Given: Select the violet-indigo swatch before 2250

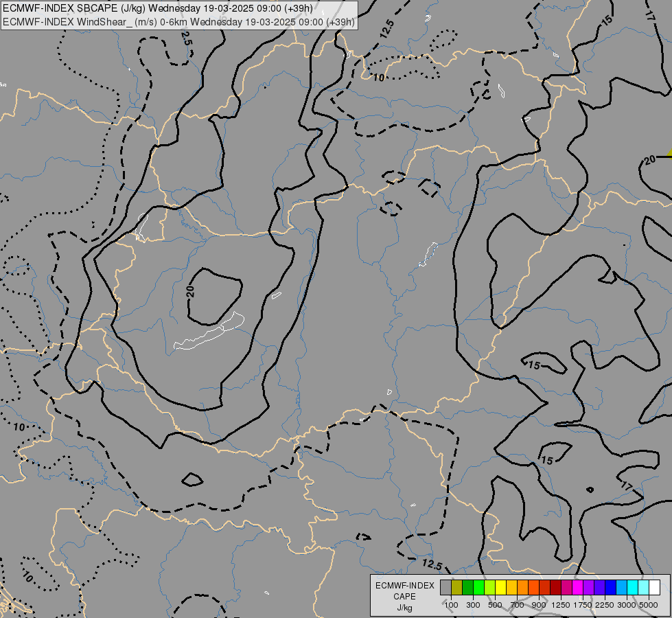Looking at the screenshot, I should point(599,588).
